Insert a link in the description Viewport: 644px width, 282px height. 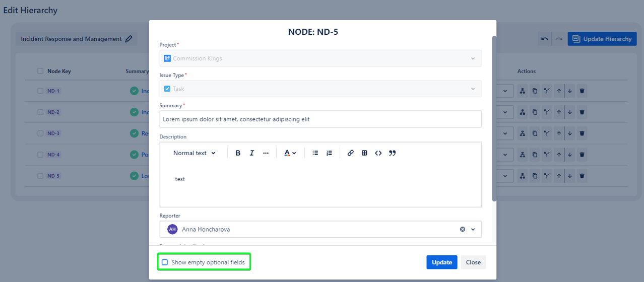point(351,153)
